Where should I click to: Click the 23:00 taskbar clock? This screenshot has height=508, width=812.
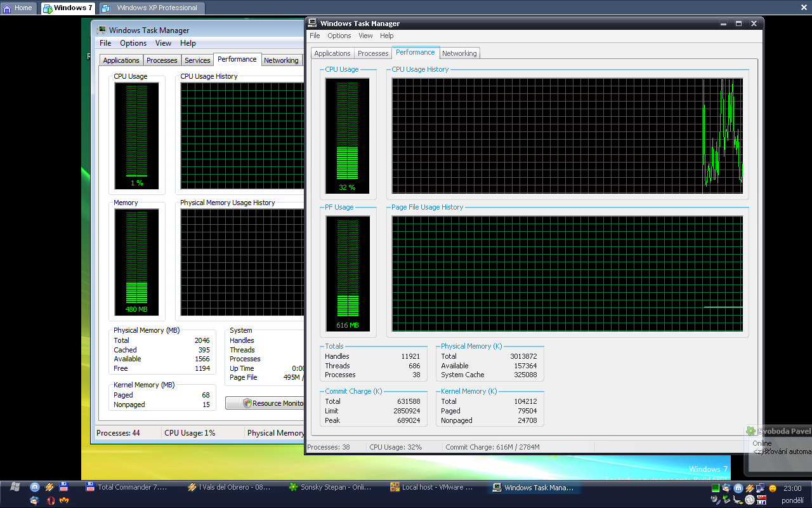tap(792, 488)
